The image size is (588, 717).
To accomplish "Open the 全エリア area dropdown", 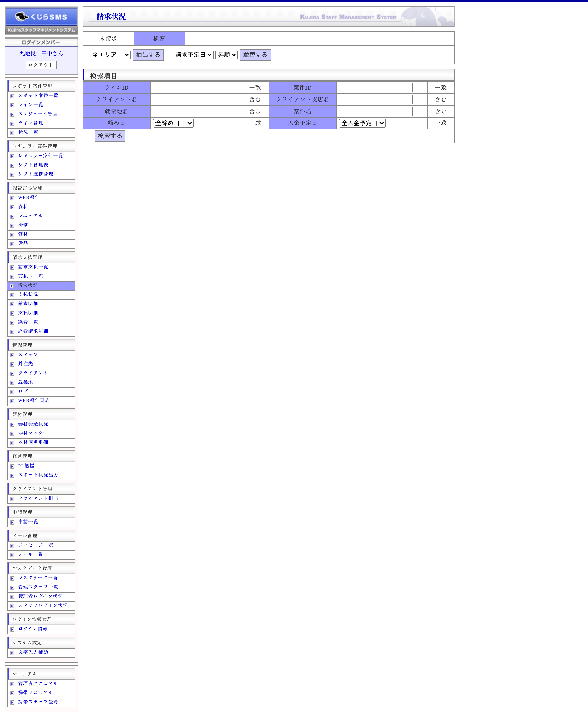I will point(110,55).
